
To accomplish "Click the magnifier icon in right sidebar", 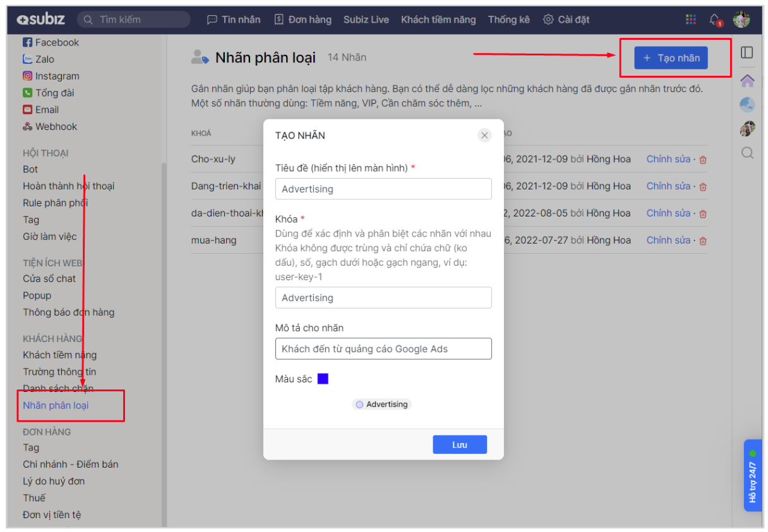I will [x=747, y=153].
